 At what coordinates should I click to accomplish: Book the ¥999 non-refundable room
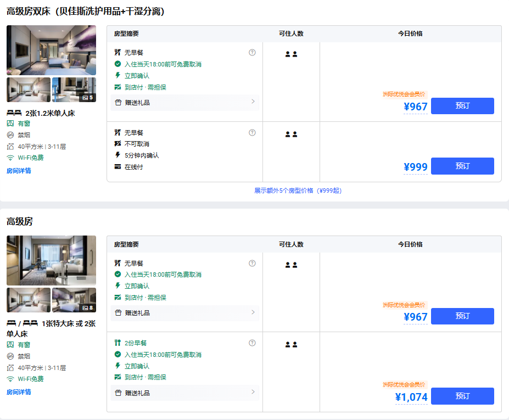tap(462, 166)
